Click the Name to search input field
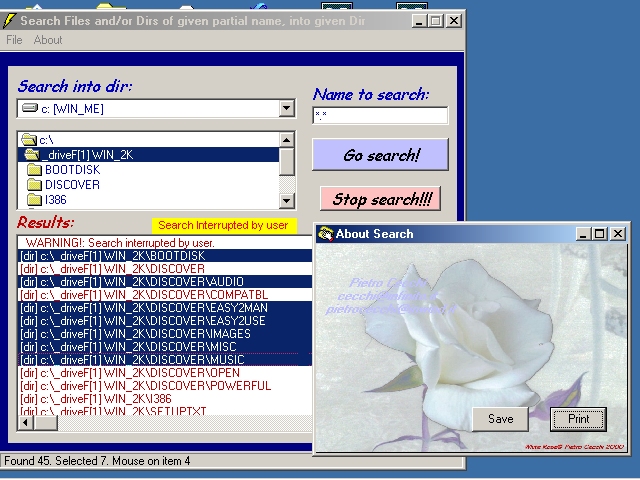640x480 pixels. tap(380, 115)
